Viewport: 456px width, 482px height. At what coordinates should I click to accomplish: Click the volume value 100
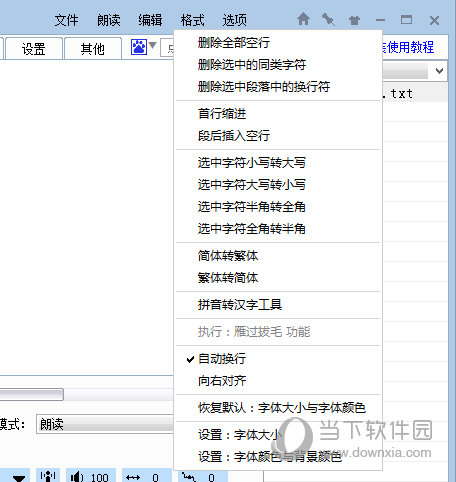point(100,478)
